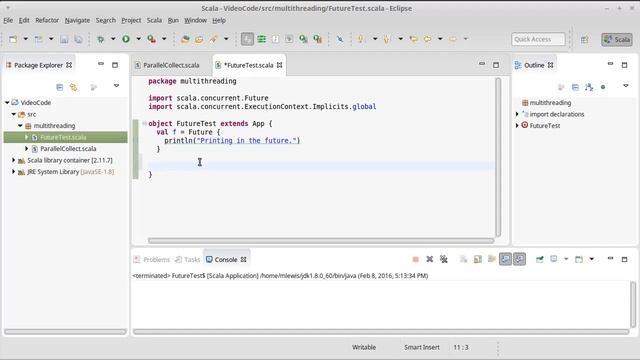This screenshot has width=640, height=360.
Task: Click the Save icon in toolbar
Action: (x=64, y=39)
